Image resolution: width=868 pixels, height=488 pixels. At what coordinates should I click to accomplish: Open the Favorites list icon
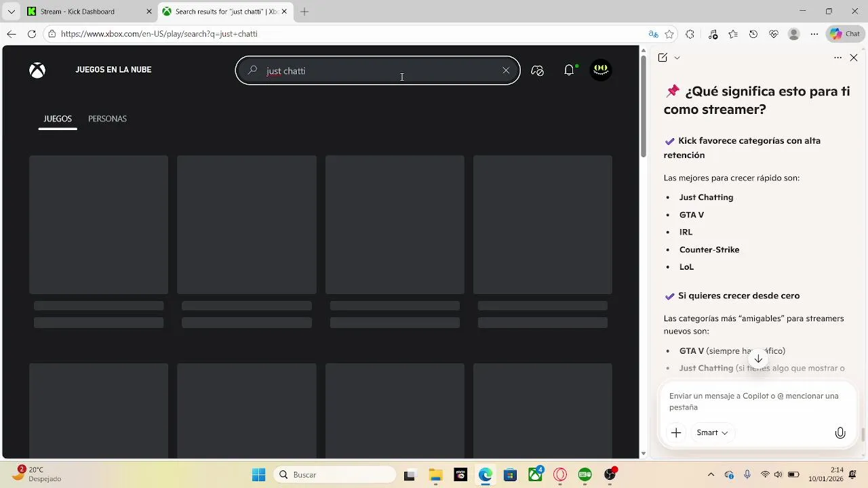[733, 34]
